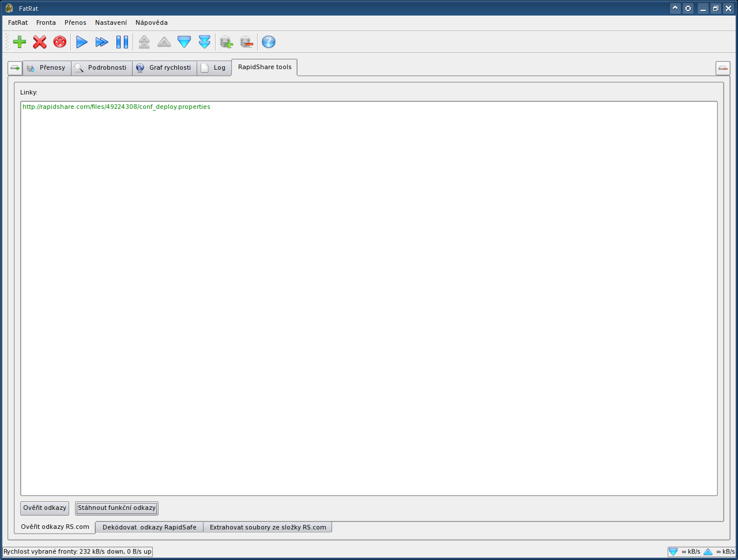Open Extrahovat soubory ze složky RS.com tab

pos(268,527)
